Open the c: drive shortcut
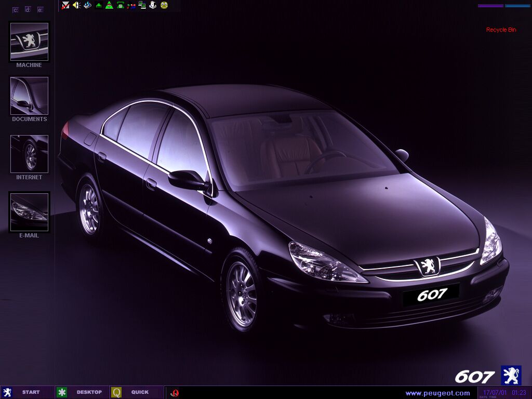The height and width of the screenshot is (399, 532). [x=16, y=10]
